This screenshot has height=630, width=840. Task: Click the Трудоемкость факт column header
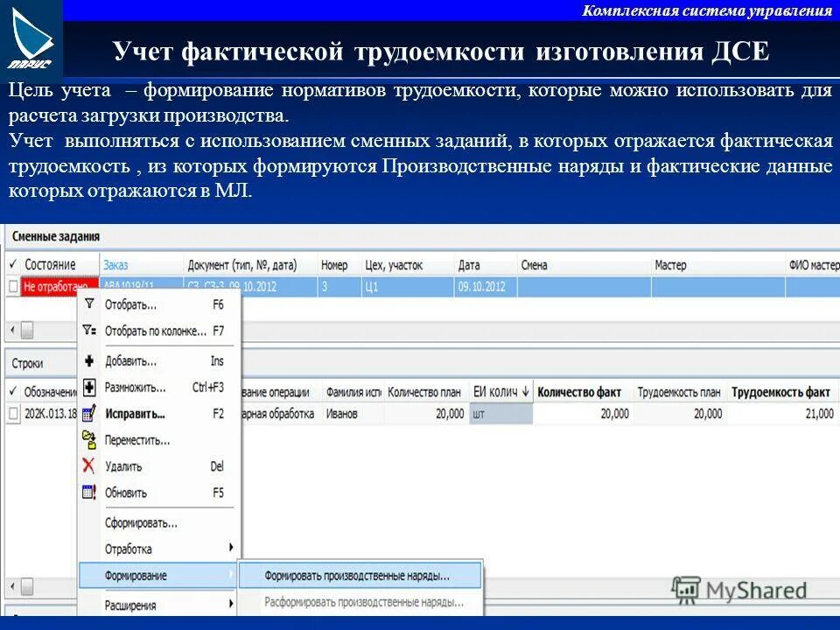[783, 392]
